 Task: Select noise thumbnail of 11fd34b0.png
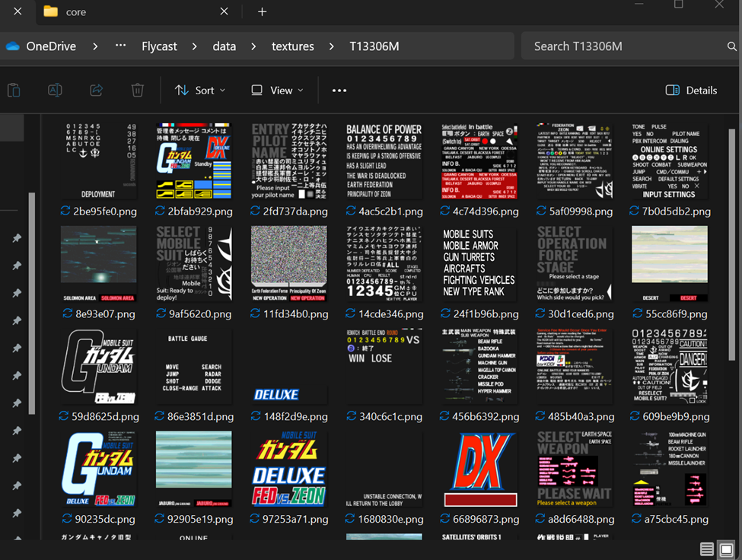pos(288,263)
